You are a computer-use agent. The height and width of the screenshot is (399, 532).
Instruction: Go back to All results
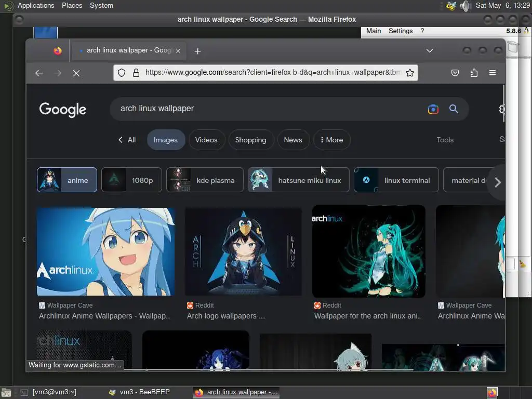tap(127, 140)
